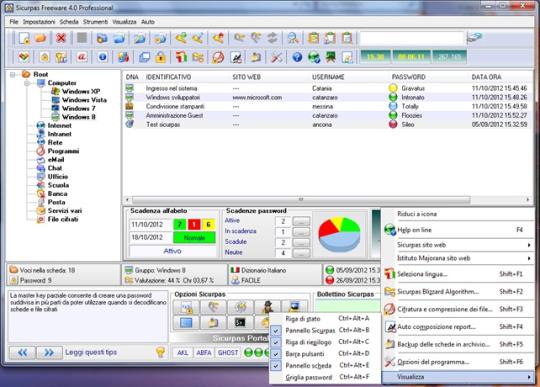The image size is (540, 387).
Task: Select the Windows 8 tree item
Action: (79, 117)
